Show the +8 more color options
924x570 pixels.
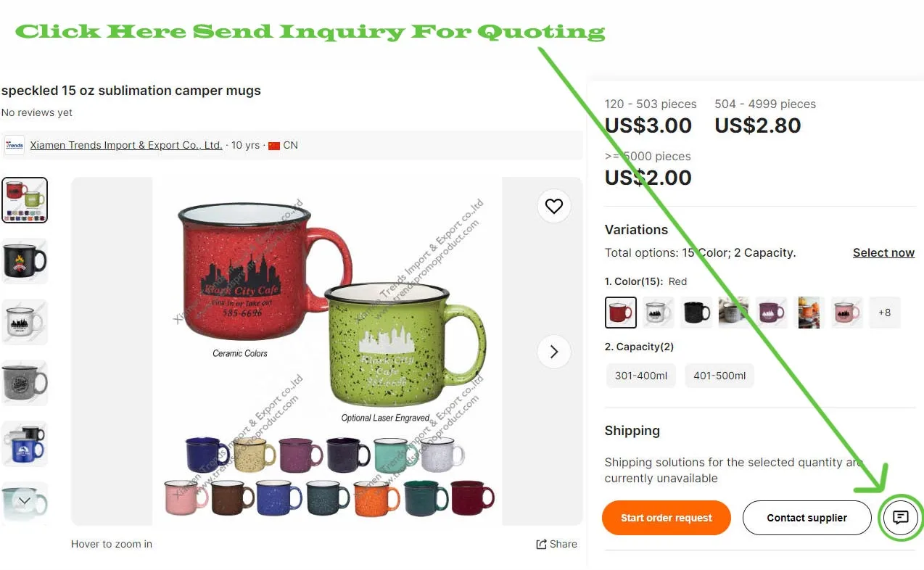coord(885,313)
